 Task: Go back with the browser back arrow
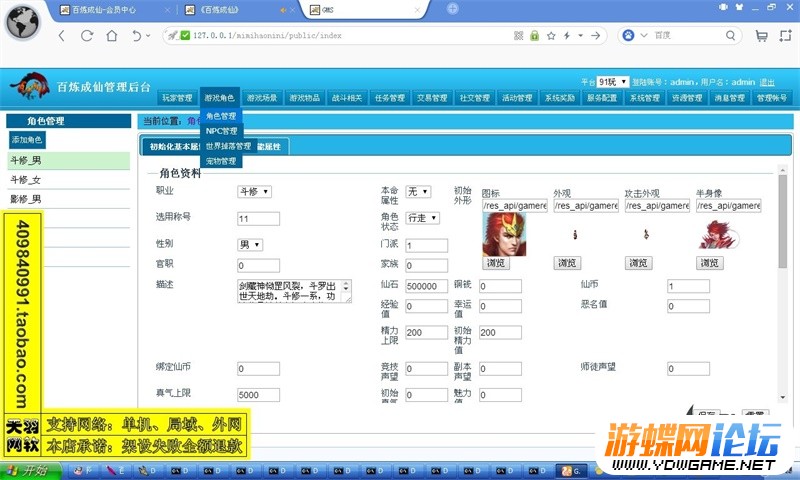coord(62,36)
